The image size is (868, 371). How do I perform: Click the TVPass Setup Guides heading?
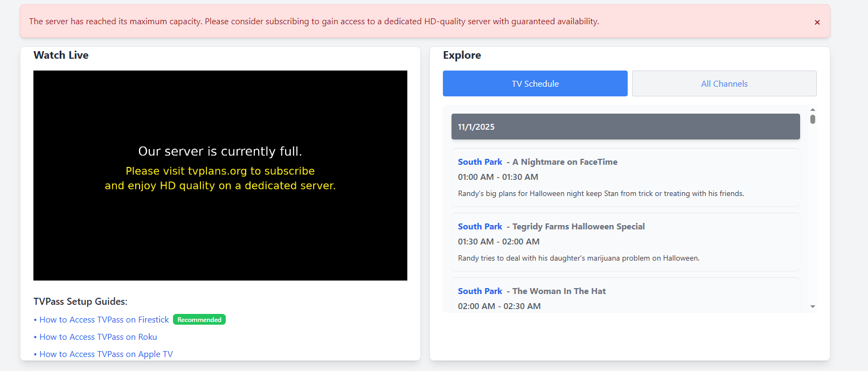tap(80, 302)
